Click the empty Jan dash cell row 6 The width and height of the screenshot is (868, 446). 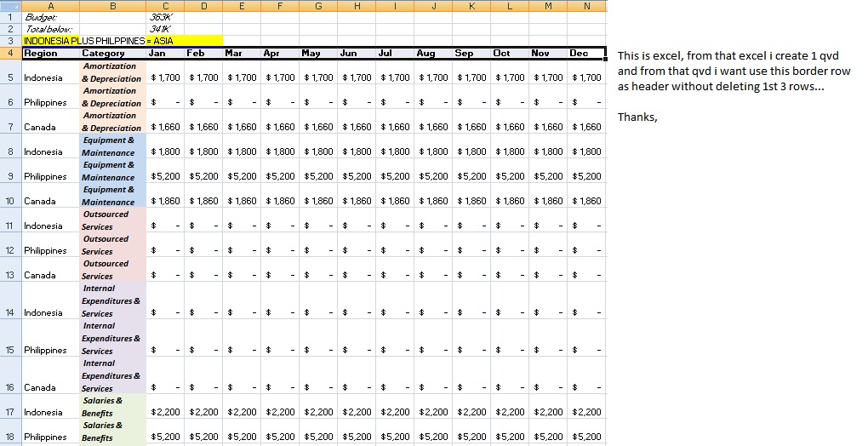point(166,96)
